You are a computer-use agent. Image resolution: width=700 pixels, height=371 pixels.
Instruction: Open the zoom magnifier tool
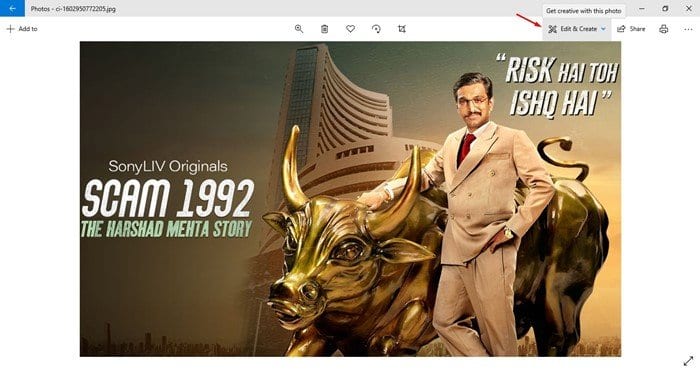(x=299, y=29)
